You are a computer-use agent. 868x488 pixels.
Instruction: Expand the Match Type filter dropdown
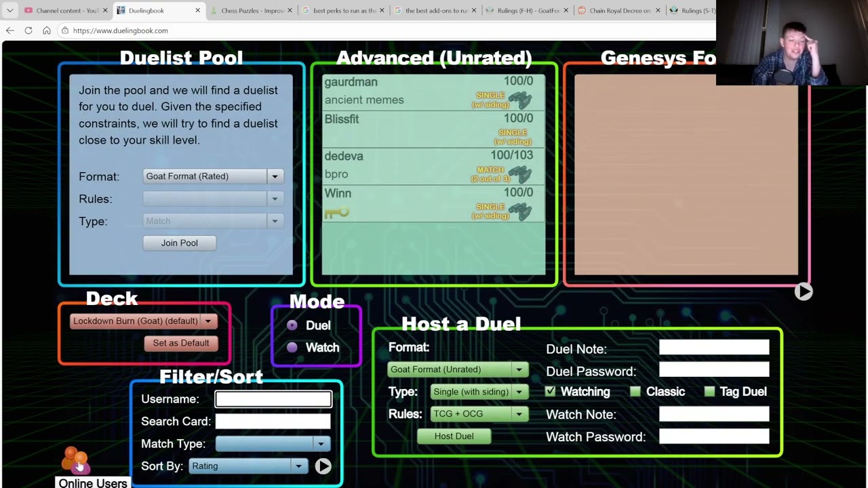click(273, 443)
